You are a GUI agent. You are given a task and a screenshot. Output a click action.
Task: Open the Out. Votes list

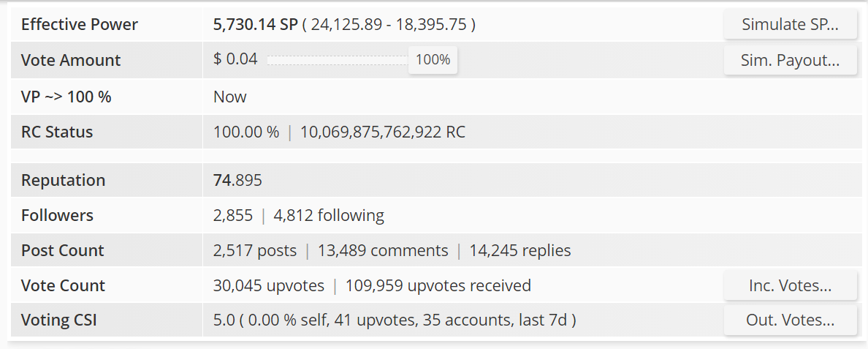[790, 320]
